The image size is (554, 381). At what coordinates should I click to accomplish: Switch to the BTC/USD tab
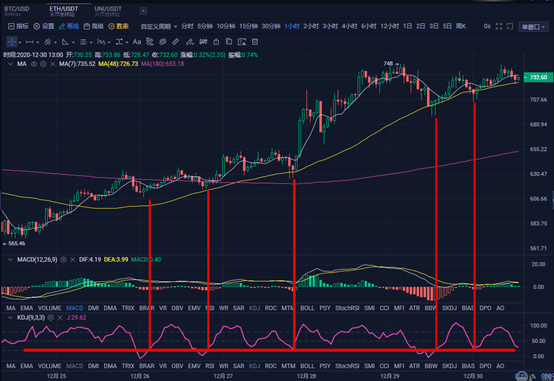[x=17, y=11]
